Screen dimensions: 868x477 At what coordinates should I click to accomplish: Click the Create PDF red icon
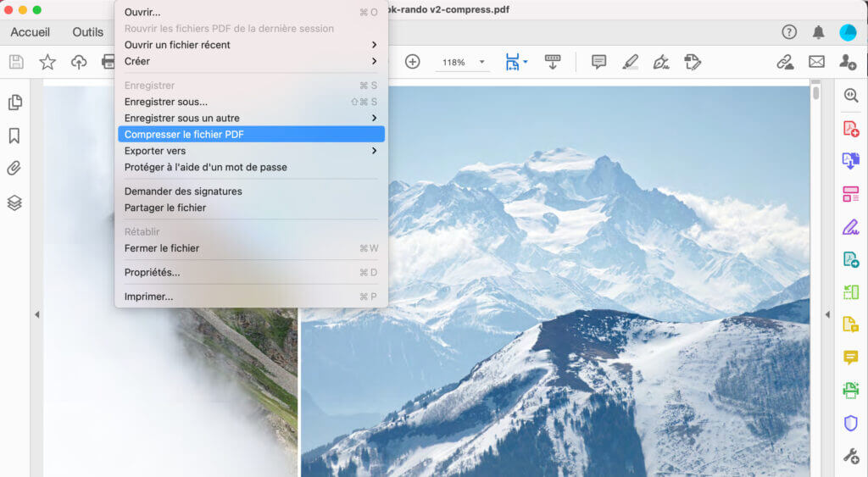(851, 129)
